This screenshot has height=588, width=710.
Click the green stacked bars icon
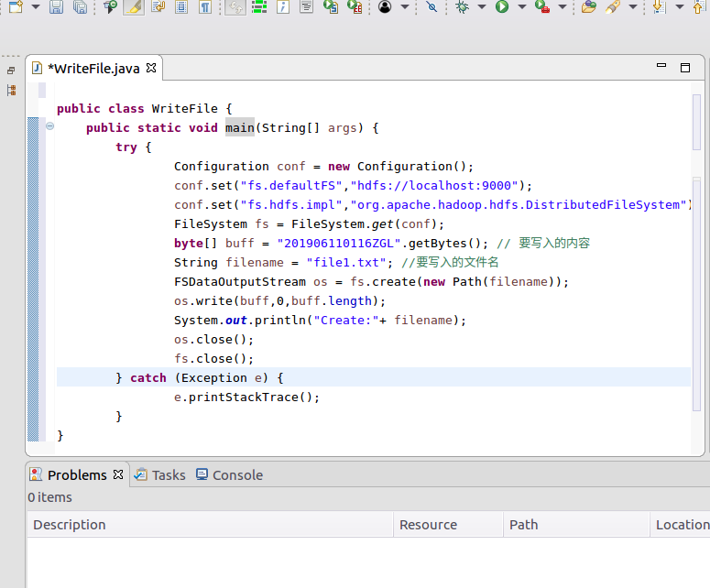259,6
